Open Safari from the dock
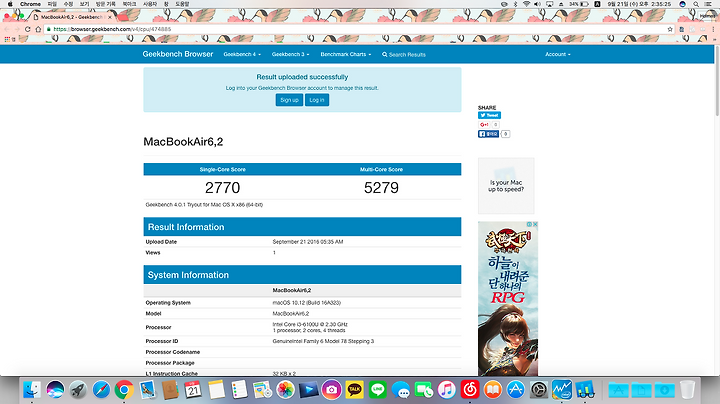 click(101, 390)
